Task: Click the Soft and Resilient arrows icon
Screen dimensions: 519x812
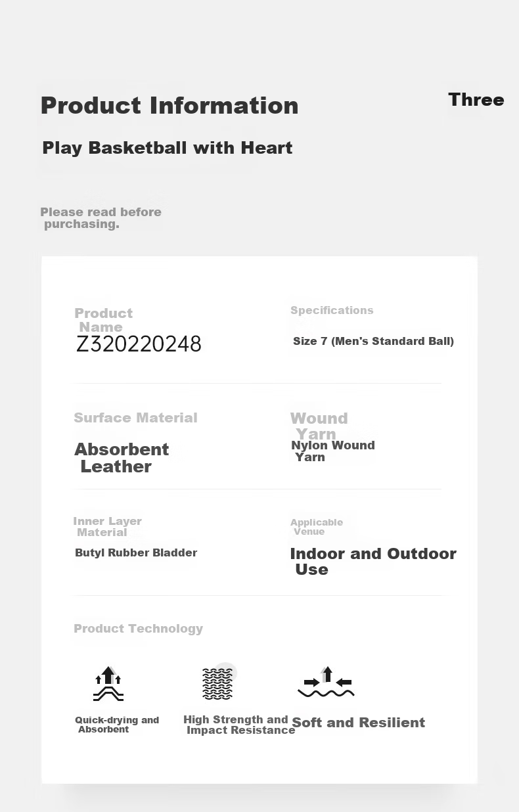Action: (326, 682)
